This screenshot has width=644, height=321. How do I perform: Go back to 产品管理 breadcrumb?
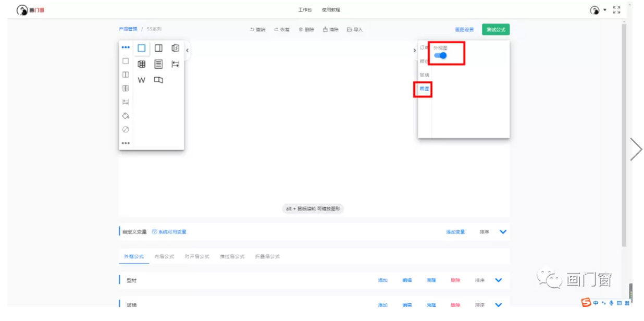tap(128, 29)
